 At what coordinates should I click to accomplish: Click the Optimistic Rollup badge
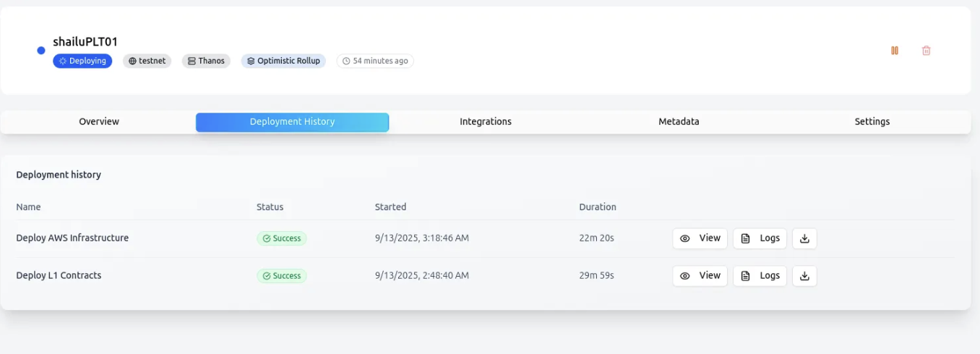[x=283, y=61]
